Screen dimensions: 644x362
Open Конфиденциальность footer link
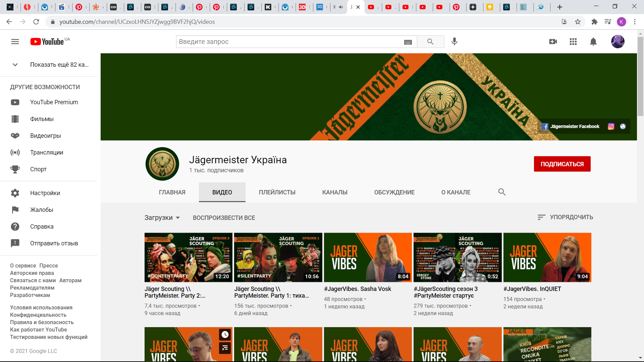38,315
